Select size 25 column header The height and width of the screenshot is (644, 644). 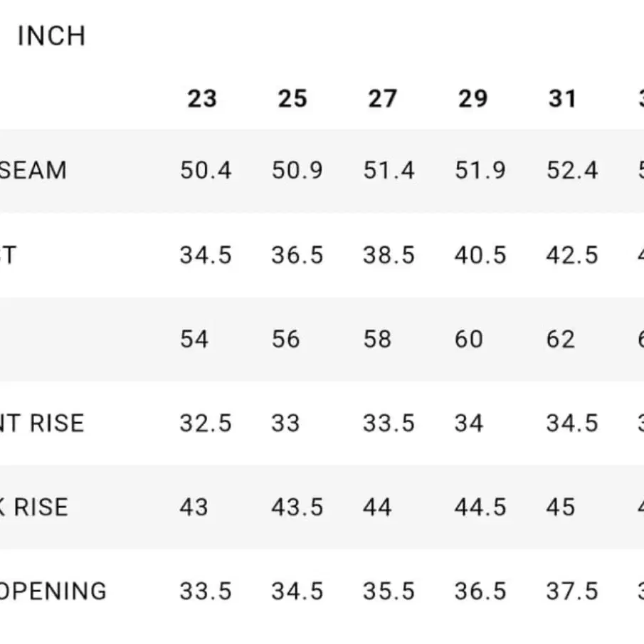point(292,99)
